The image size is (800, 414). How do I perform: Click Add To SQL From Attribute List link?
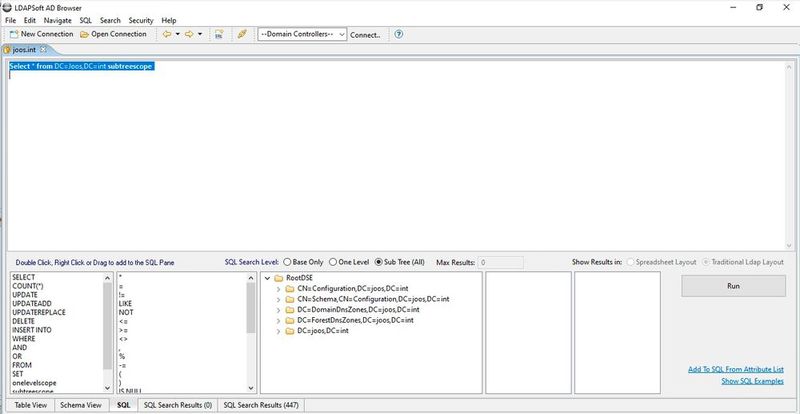tap(736, 369)
